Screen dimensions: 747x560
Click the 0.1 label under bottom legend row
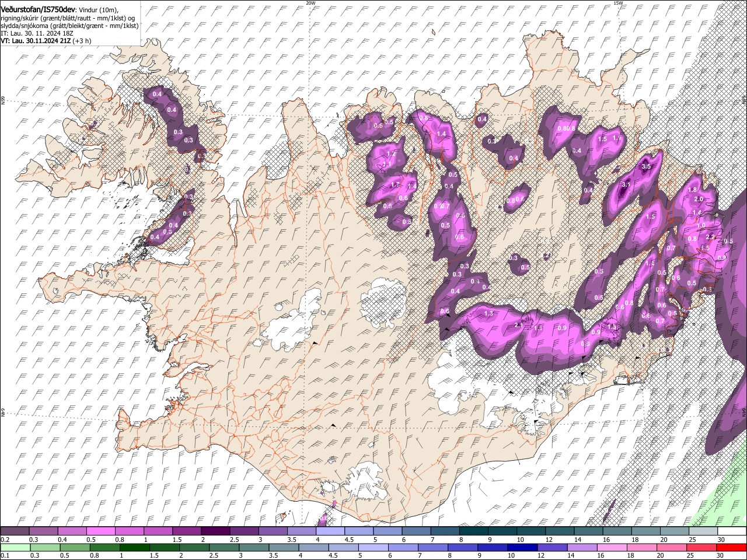[x=6, y=556]
